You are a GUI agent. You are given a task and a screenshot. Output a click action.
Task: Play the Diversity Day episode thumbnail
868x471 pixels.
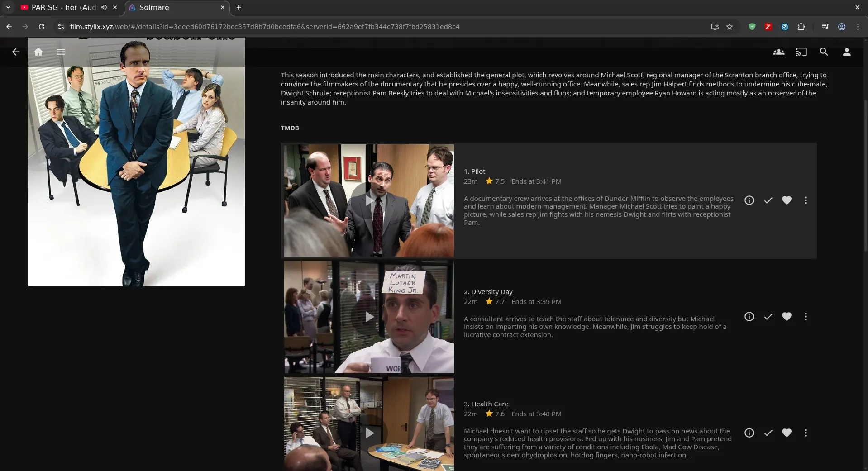tap(369, 317)
